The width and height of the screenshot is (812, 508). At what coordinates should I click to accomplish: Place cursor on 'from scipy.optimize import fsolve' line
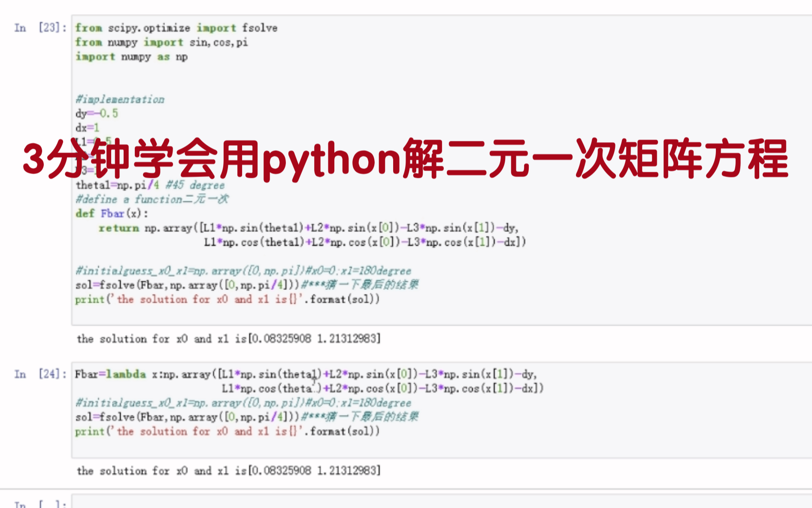(x=176, y=28)
